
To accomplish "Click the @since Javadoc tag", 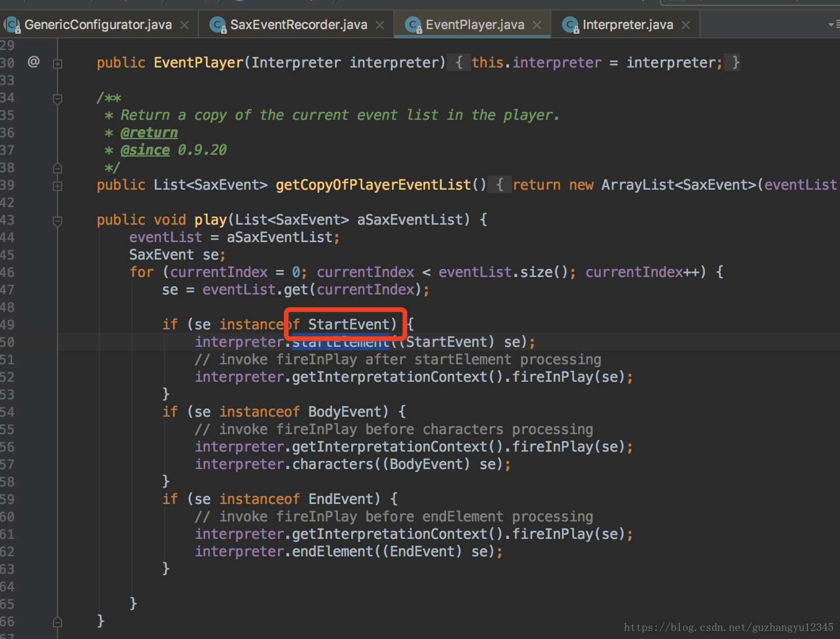I will pos(145,150).
